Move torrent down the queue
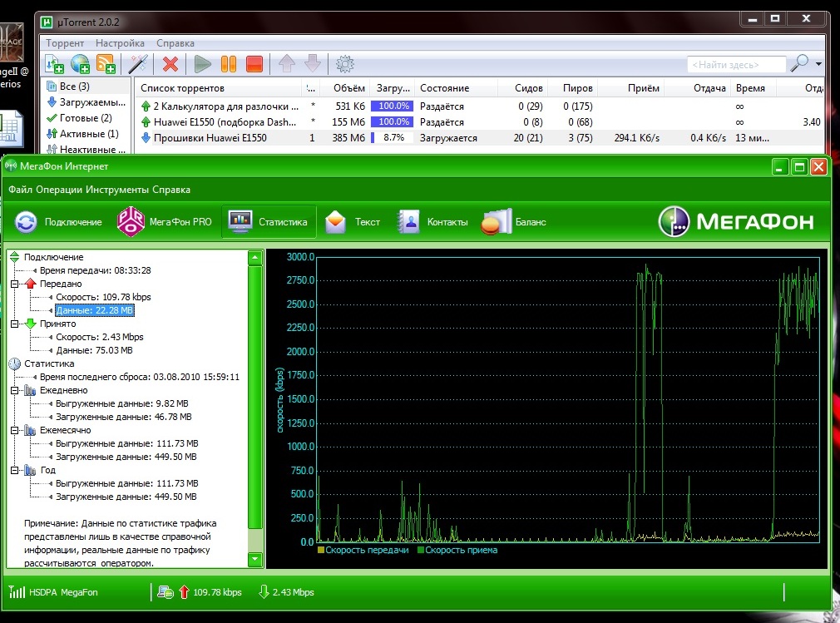 313,64
